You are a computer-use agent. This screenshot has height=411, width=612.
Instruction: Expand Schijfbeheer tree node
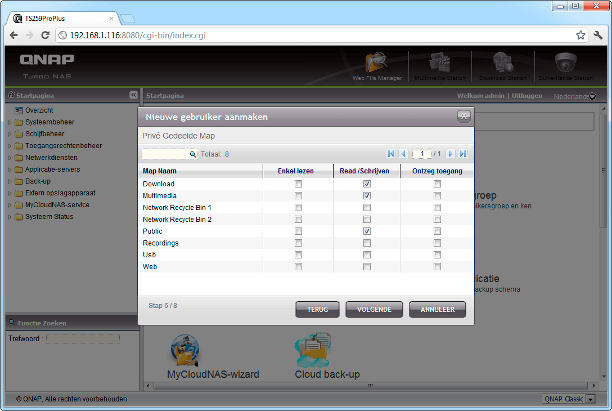(x=10, y=134)
